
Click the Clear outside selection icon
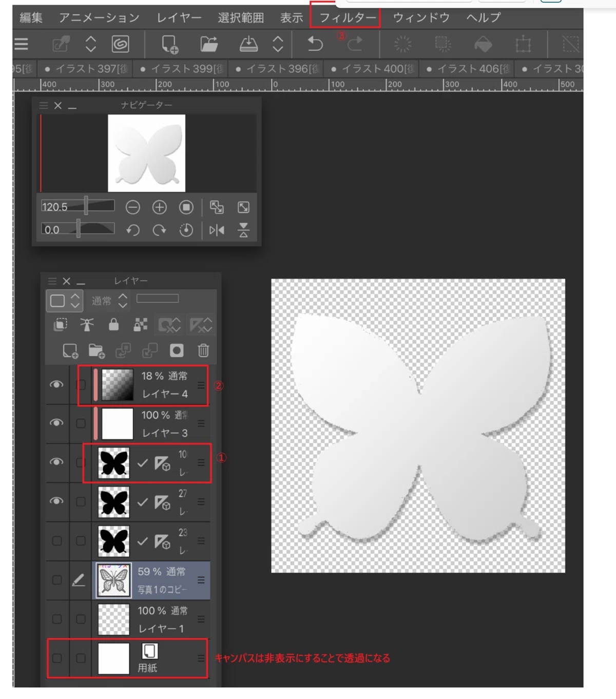pos(442,44)
